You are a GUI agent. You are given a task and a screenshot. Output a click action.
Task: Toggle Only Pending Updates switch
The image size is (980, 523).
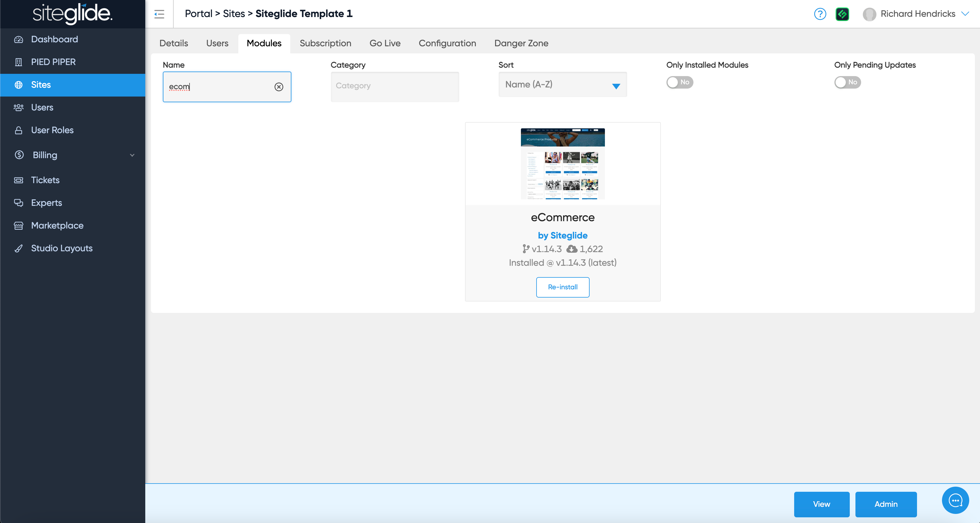[x=847, y=82]
